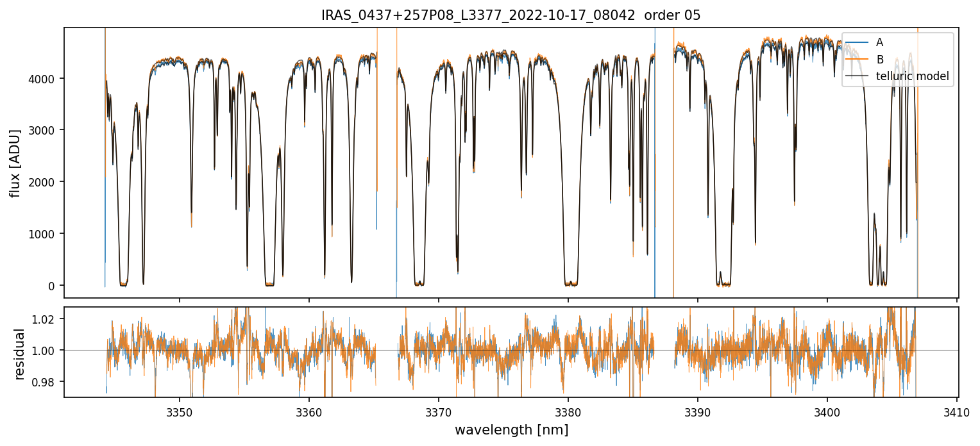The image size is (980, 446).
Task: Click the gray telluric model legend line swatch
Action: [x=857, y=77]
